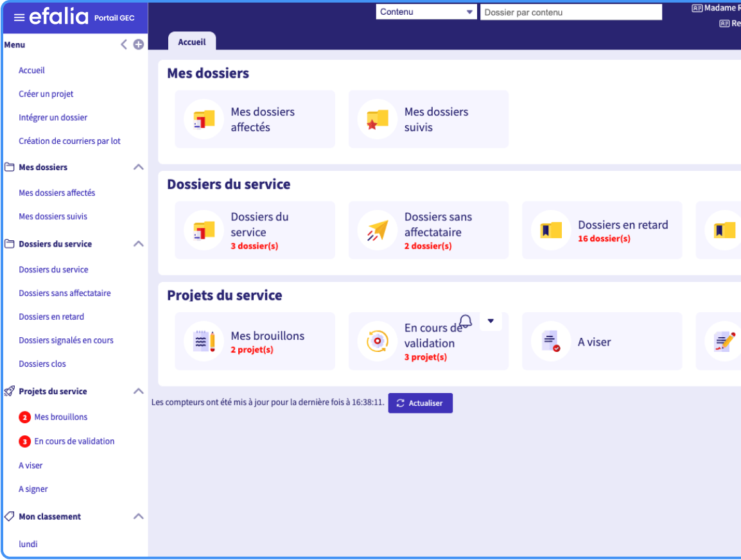741x560 pixels.
Task: Click the document check icon of A viser card
Action: [551, 341]
